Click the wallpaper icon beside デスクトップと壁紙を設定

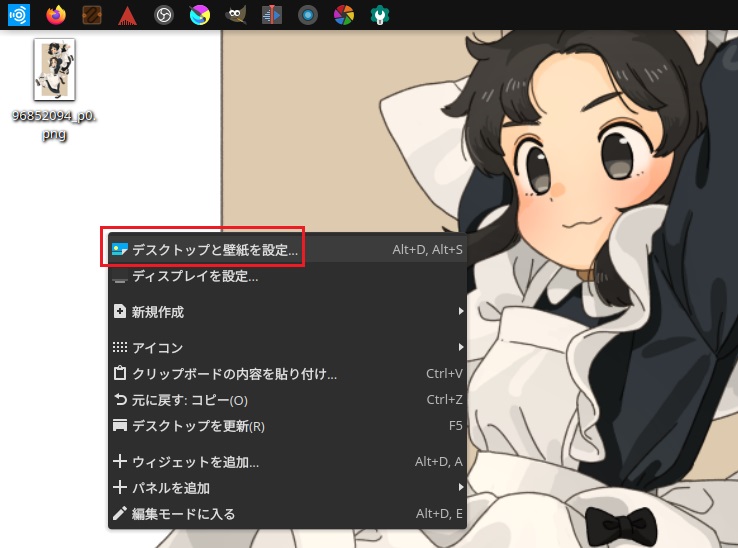[x=120, y=250]
